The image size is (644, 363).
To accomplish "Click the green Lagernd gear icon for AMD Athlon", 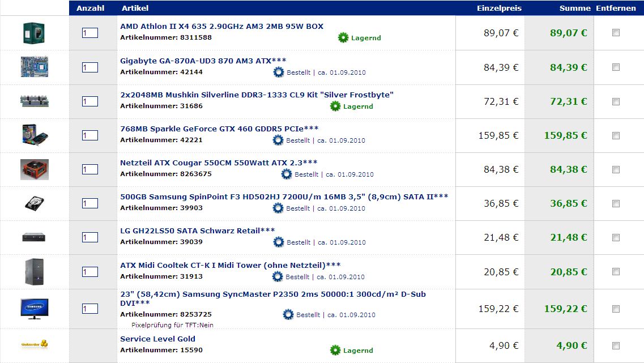I will point(343,38).
